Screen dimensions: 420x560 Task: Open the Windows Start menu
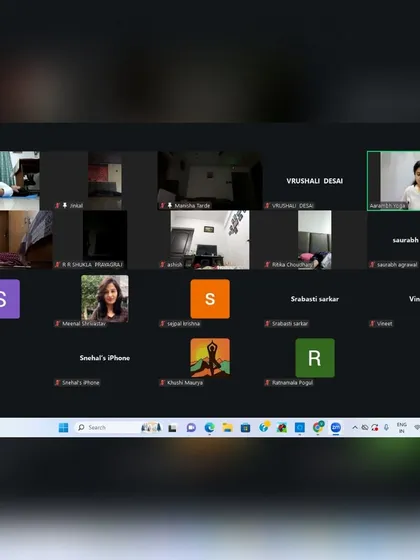click(x=63, y=428)
